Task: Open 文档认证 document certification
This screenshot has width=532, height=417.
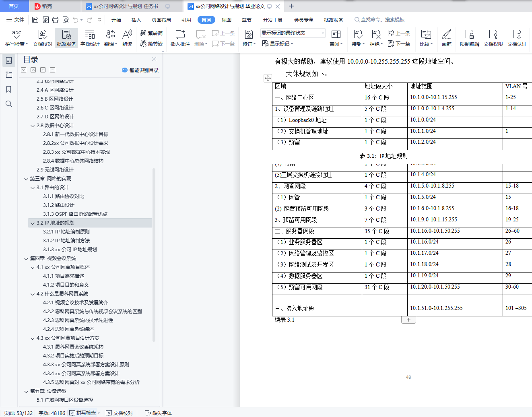Action: [517, 38]
